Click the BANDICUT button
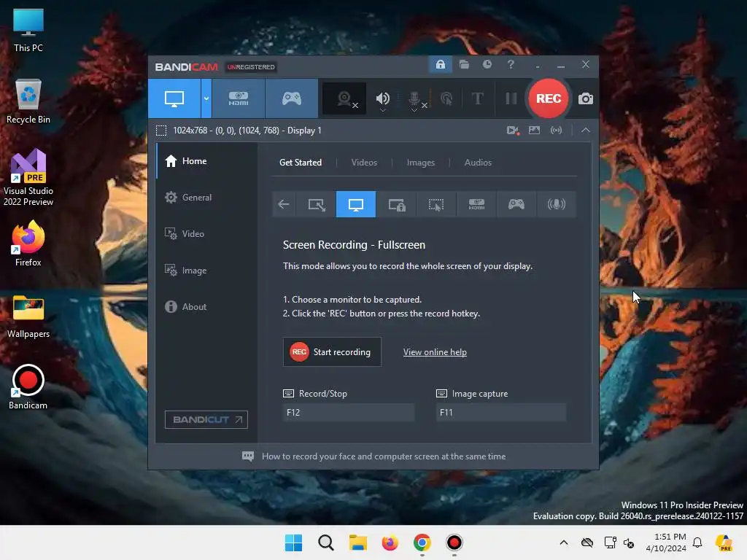 (206, 419)
